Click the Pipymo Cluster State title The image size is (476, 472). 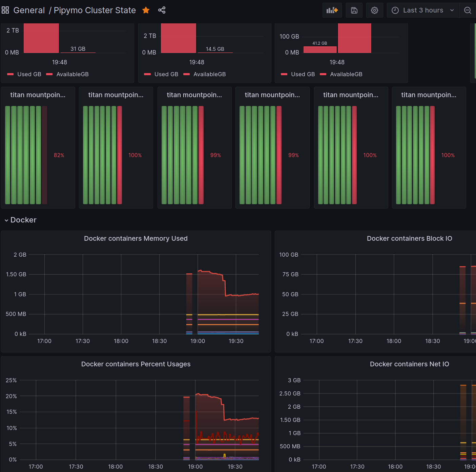pyautogui.click(x=95, y=10)
